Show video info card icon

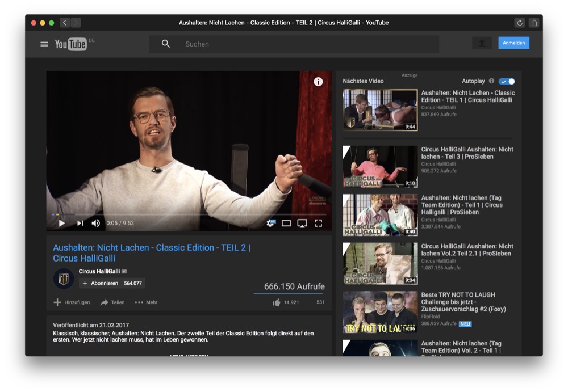pyautogui.click(x=318, y=82)
